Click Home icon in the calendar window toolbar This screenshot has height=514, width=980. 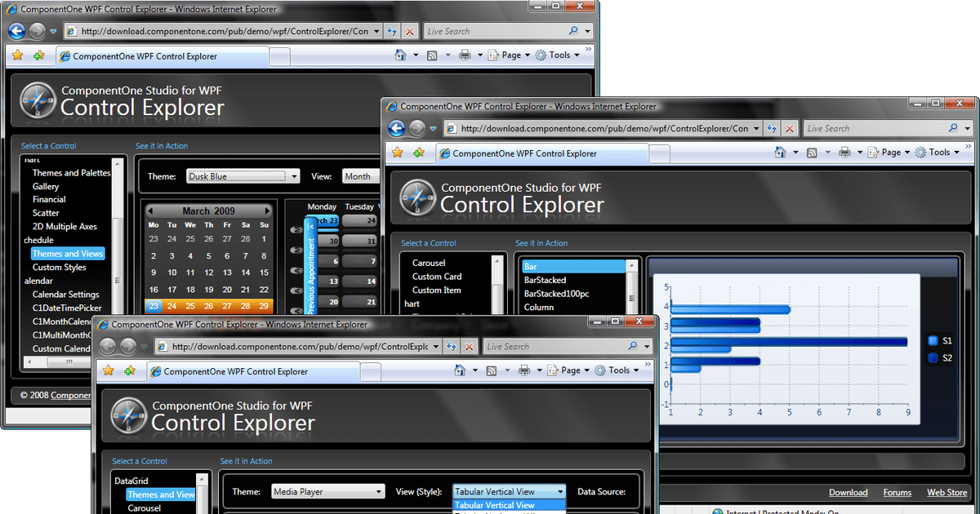(x=401, y=55)
